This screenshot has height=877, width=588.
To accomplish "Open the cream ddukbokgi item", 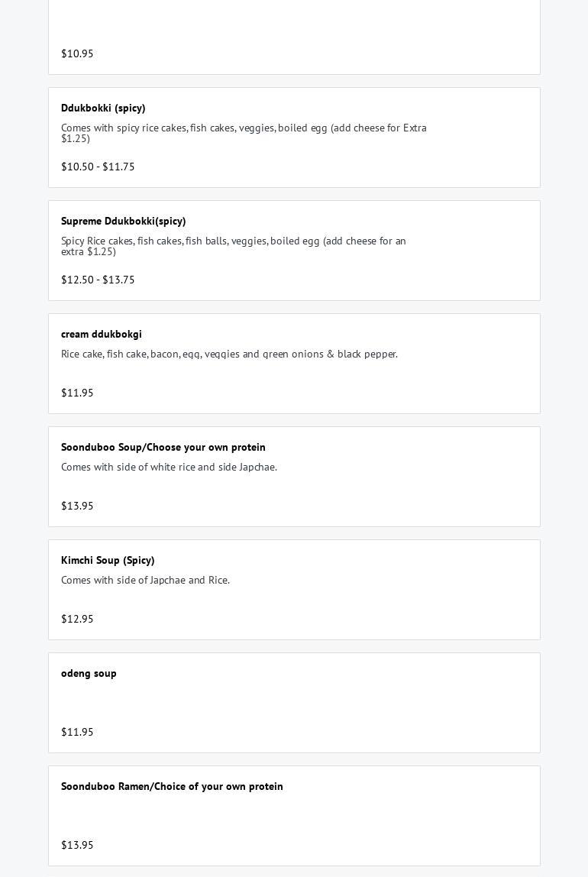I will pyautogui.click(x=294, y=364).
